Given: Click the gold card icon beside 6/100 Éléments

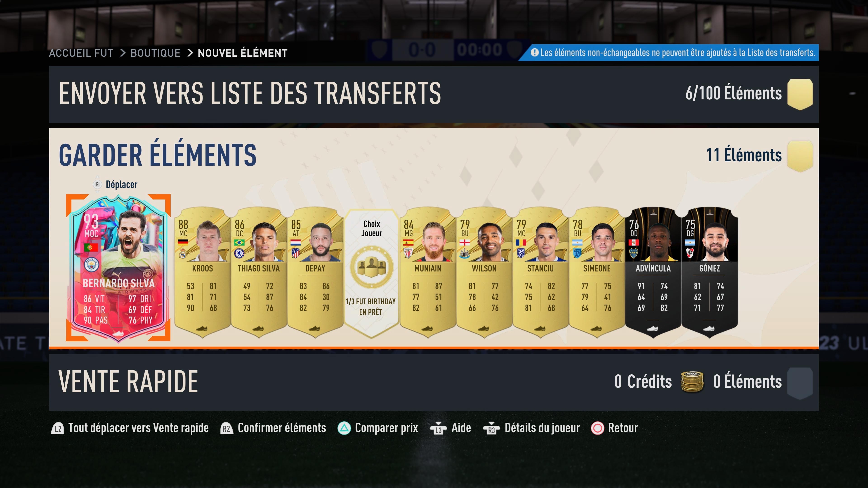Looking at the screenshot, I should pyautogui.click(x=800, y=94).
